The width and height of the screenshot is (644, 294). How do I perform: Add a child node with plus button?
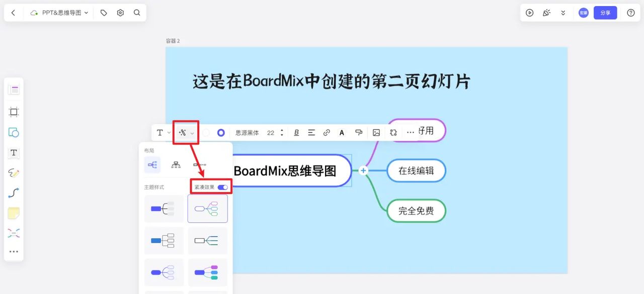click(x=363, y=171)
